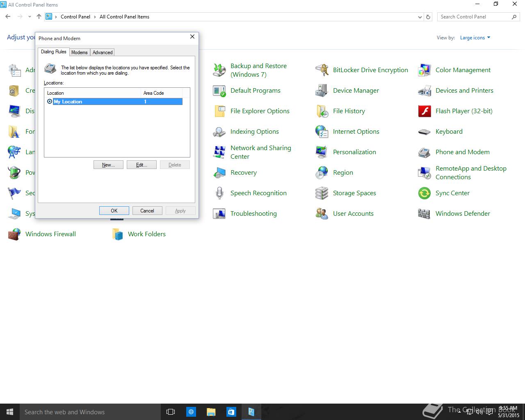Open the Windows Start button

coord(10,412)
